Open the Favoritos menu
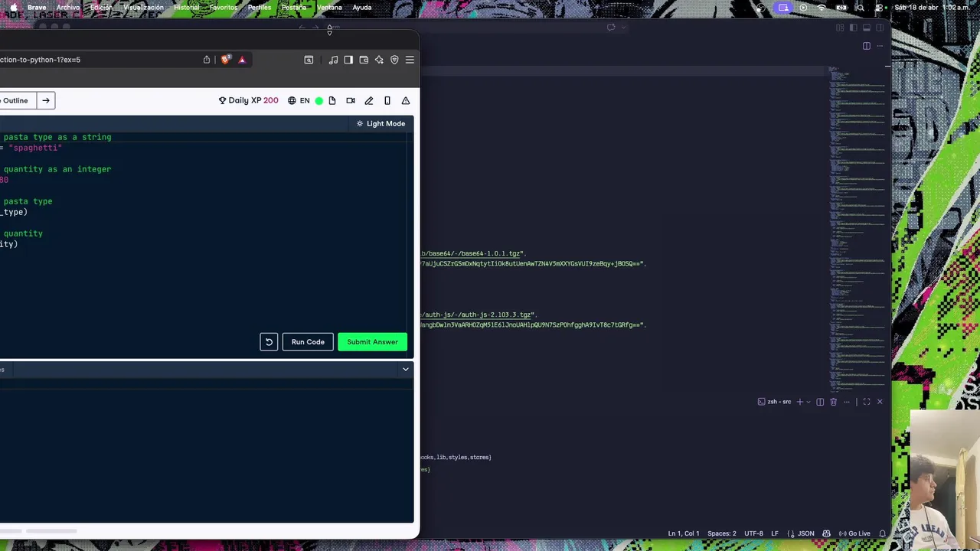The height and width of the screenshot is (551, 980). 224,8
